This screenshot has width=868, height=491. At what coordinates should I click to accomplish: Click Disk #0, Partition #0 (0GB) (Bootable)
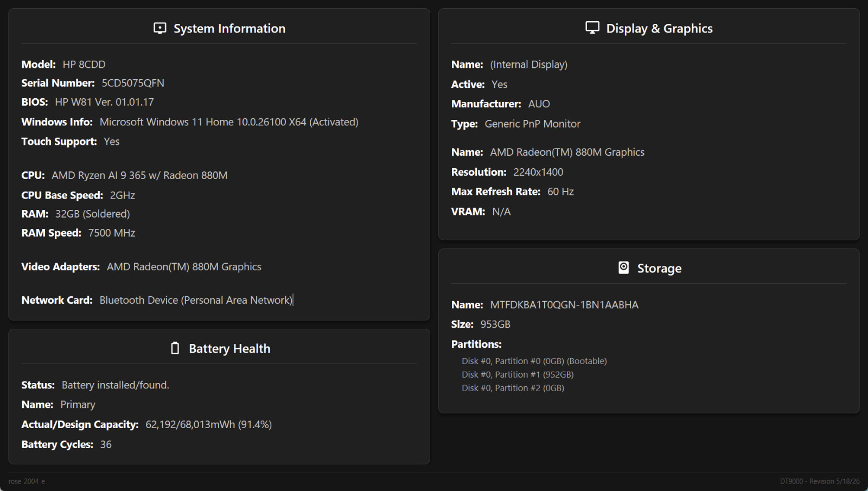point(534,361)
